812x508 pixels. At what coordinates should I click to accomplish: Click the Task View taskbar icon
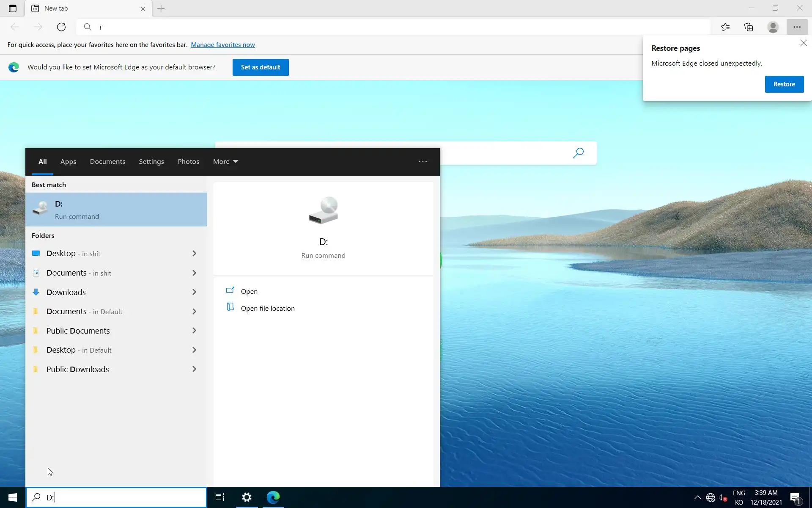tap(220, 497)
